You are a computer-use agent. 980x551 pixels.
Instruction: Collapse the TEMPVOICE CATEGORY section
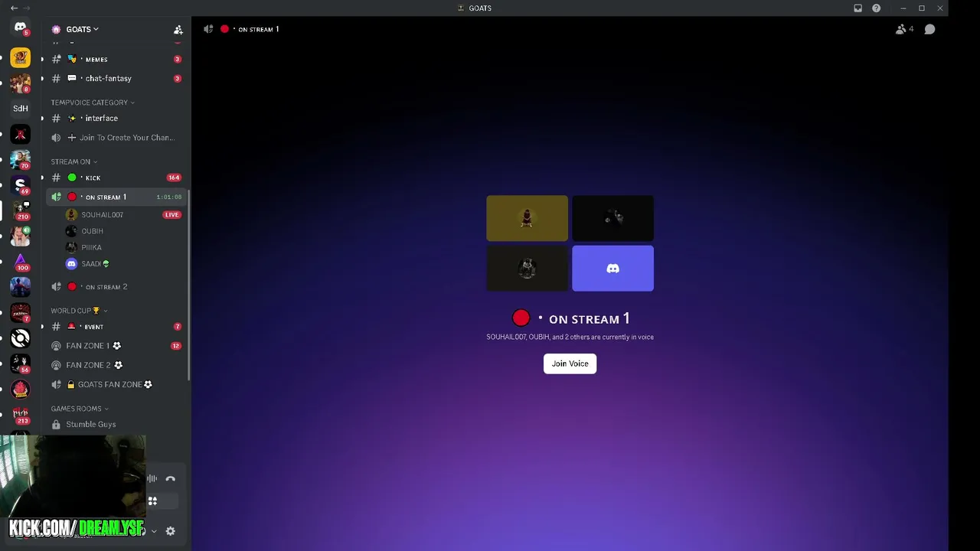[x=93, y=103]
